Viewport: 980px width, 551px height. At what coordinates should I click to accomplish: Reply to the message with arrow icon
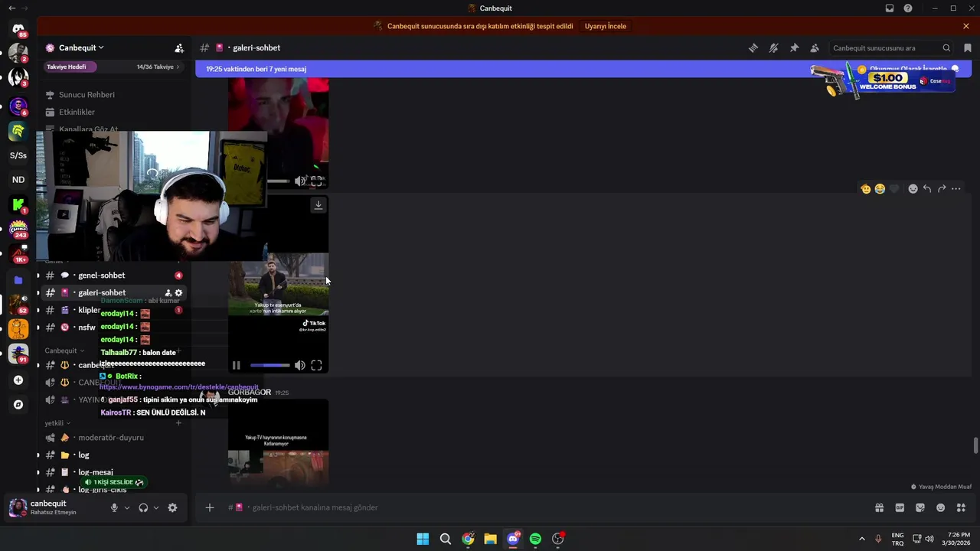pyautogui.click(x=927, y=189)
